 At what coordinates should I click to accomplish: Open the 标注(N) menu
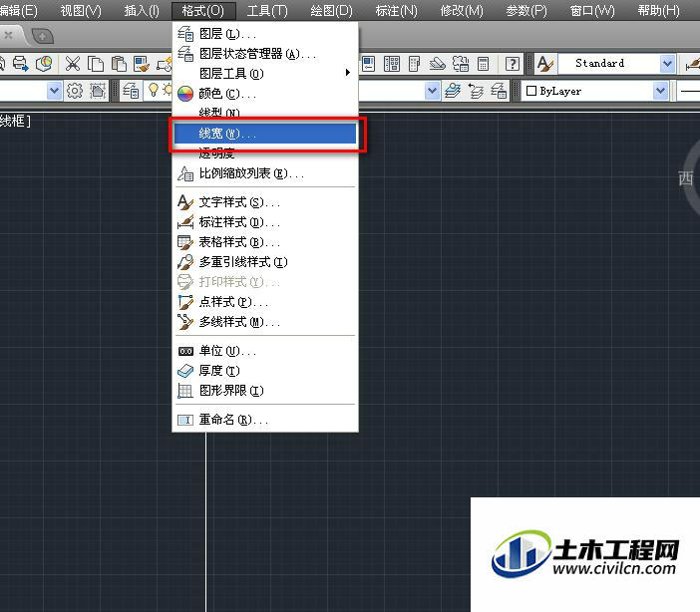pyautogui.click(x=396, y=10)
